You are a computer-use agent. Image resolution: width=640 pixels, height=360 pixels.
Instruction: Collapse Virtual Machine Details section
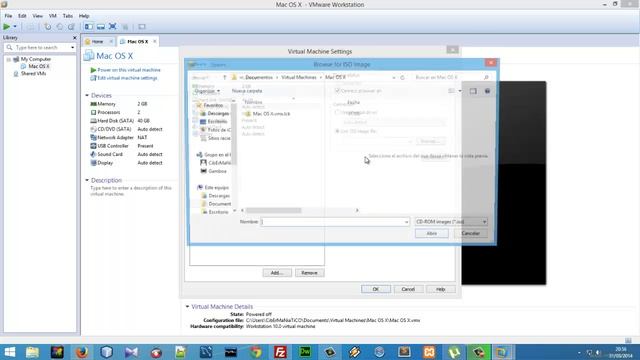click(187, 307)
